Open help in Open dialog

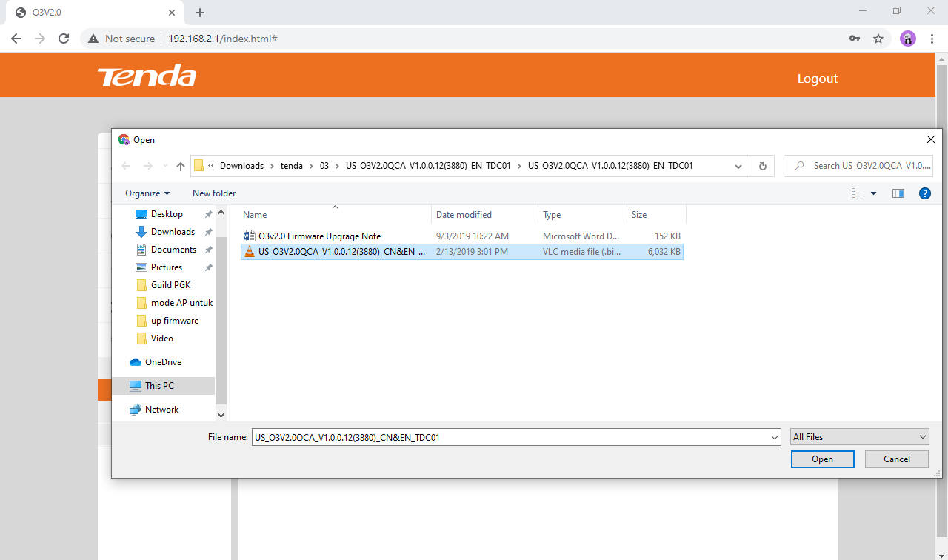tap(924, 193)
